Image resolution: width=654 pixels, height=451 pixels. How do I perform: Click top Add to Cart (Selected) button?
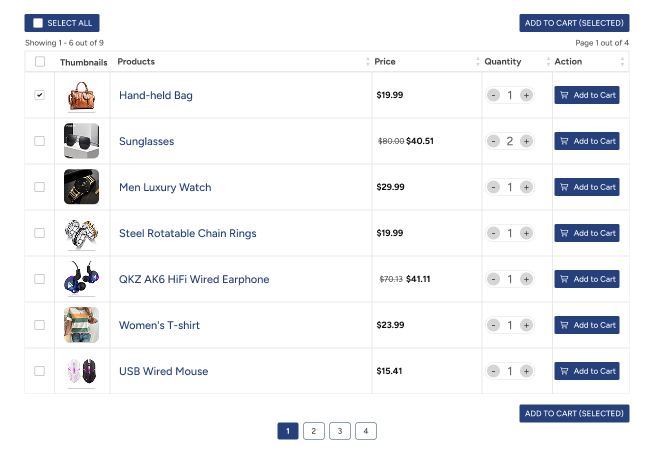[574, 23]
